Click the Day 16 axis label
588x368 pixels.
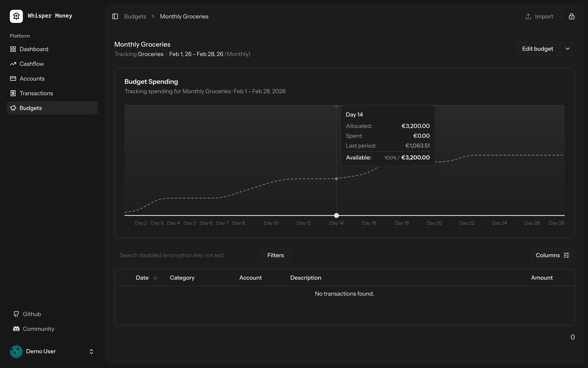coord(369,223)
